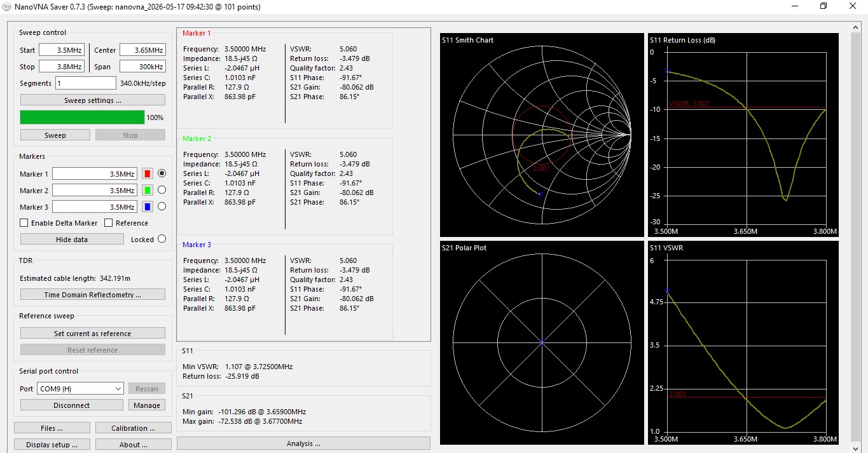The image size is (868, 453).
Task: Click the sweep Stop frequency field
Action: pos(62,67)
